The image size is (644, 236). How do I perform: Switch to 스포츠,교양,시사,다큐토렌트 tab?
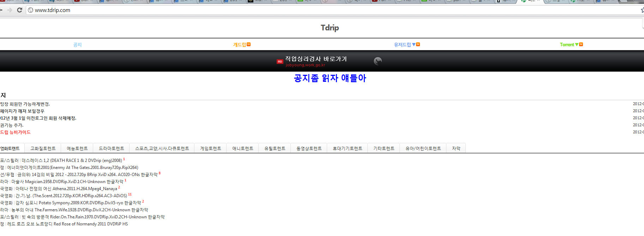click(162, 149)
